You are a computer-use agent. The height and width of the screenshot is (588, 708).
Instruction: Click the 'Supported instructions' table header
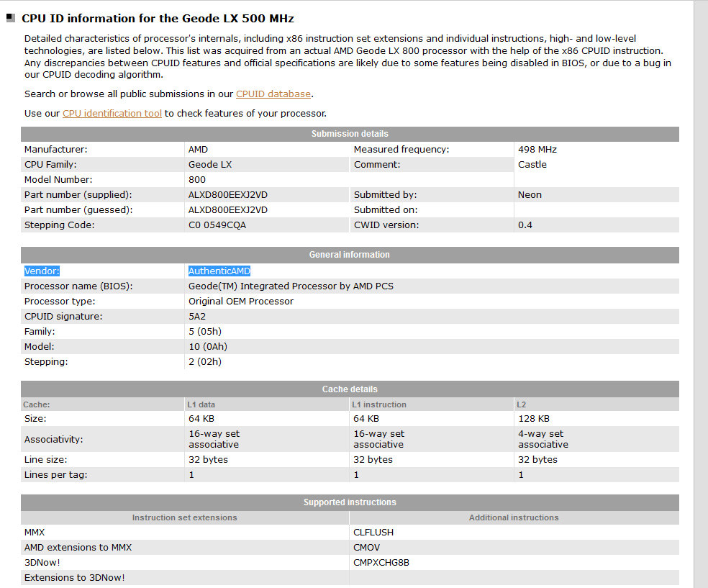click(x=350, y=502)
